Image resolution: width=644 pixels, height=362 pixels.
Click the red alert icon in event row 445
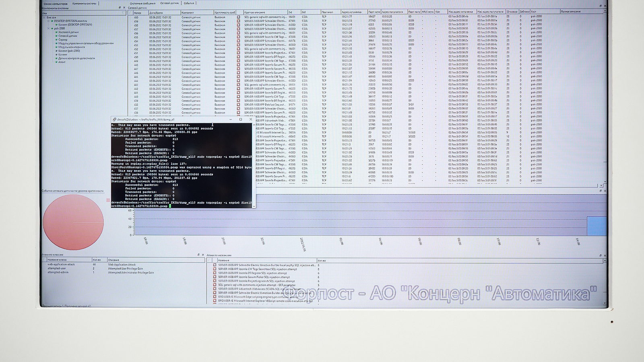[238, 77]
